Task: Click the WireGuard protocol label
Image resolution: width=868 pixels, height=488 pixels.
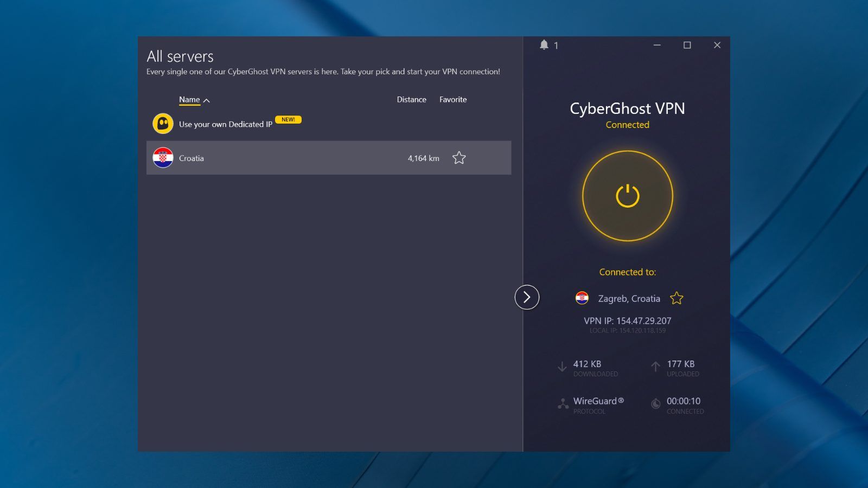Action: [x=598, y=401]
